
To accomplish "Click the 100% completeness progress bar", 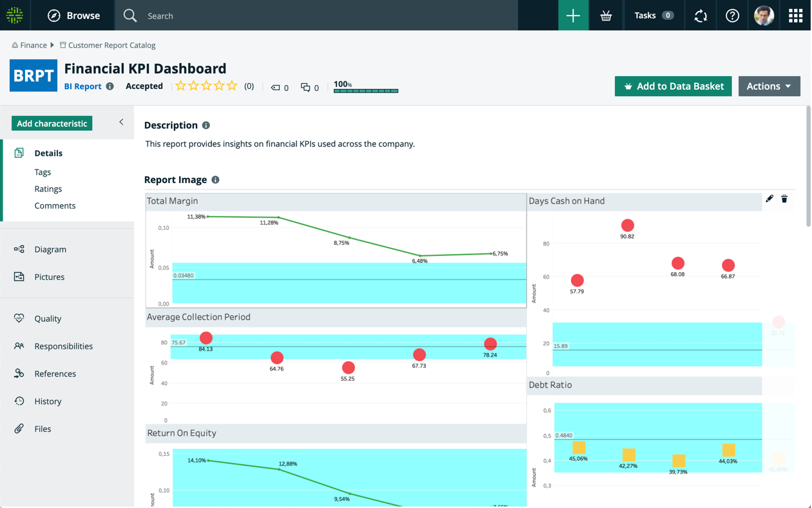I will coord(366,91).
